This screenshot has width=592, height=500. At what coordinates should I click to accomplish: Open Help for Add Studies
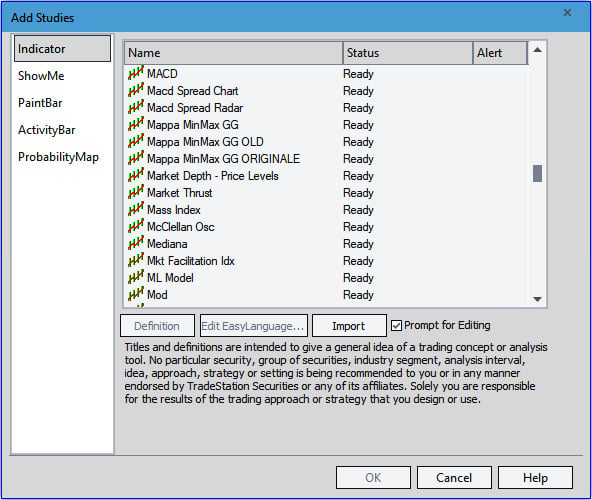coord(535,478)
